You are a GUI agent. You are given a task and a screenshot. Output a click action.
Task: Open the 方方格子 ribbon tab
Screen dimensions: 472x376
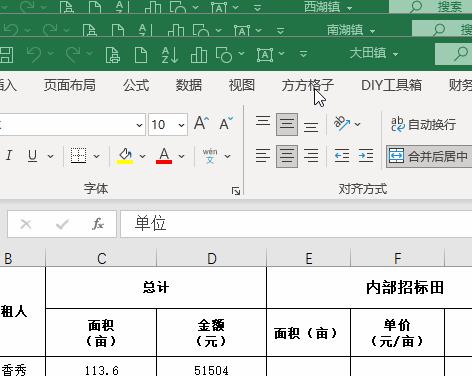point(307,85)
